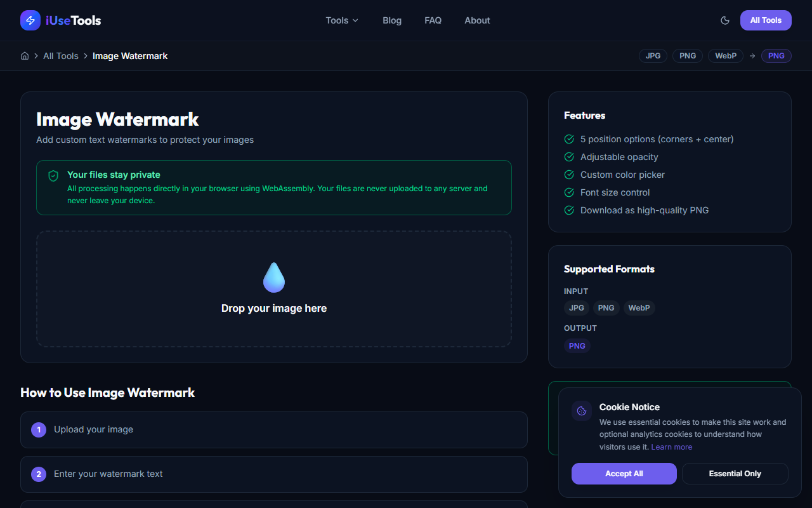812x508 pixels.
Task: Click the arrow between WebP and PNG badges
Action: (752, 56)
